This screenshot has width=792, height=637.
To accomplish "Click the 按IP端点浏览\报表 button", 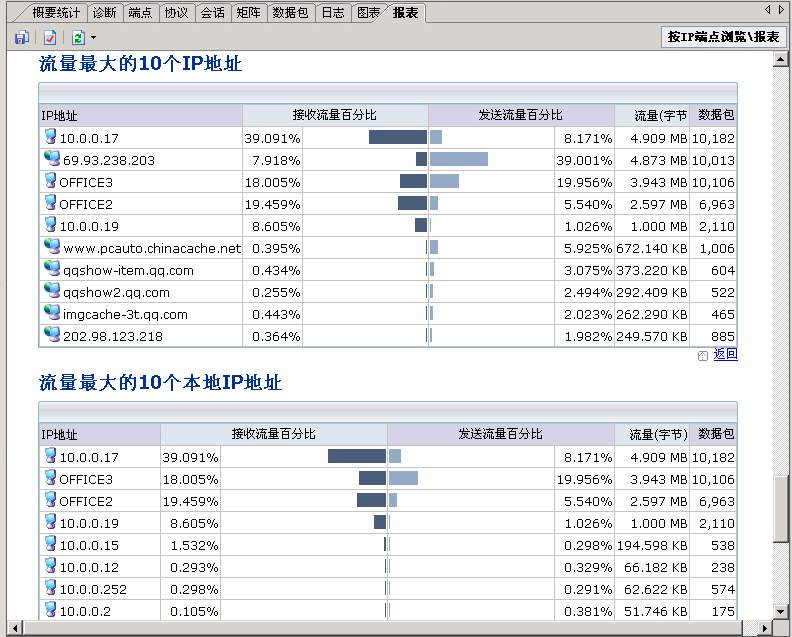I will pos(723,37).
